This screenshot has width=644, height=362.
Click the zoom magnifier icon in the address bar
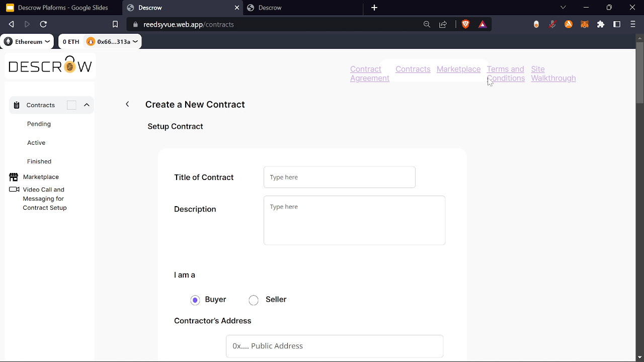click(427, 24)
